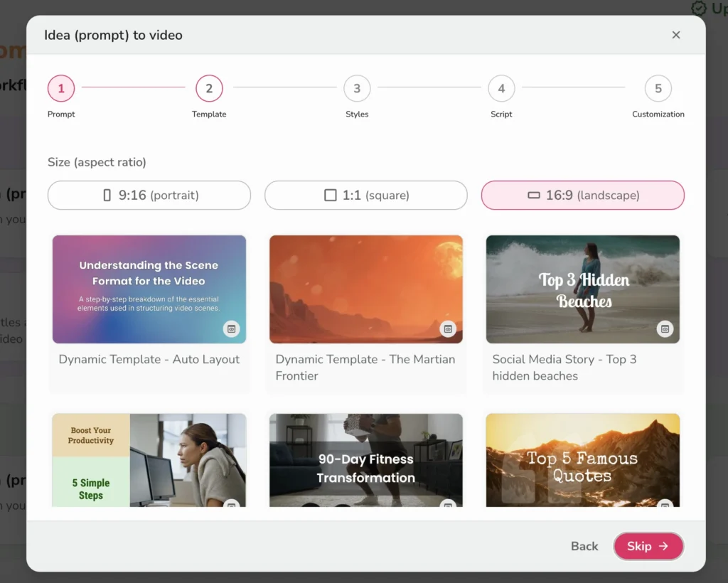Screen dimensions: 728x583
Task: Click the landscape rectangle icon
Action: (x=534, y=195)
